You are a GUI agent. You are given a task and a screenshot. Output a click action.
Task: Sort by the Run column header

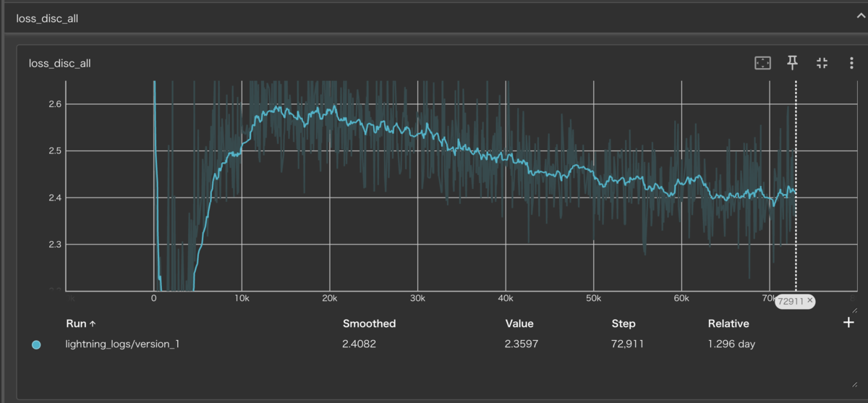click(x=81, y=323)
